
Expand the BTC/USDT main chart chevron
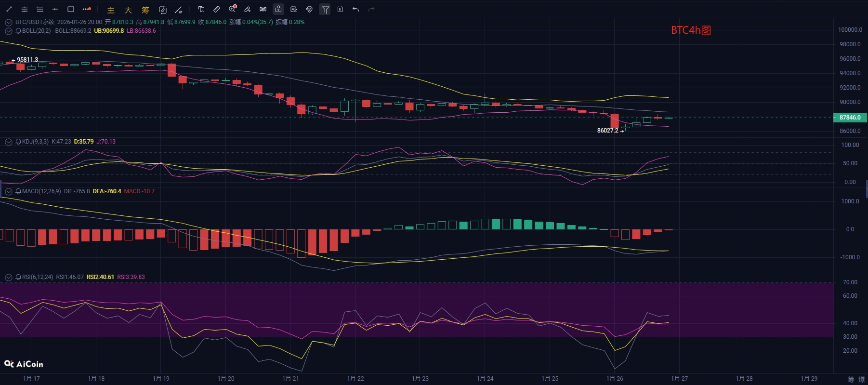click(9, 22)
